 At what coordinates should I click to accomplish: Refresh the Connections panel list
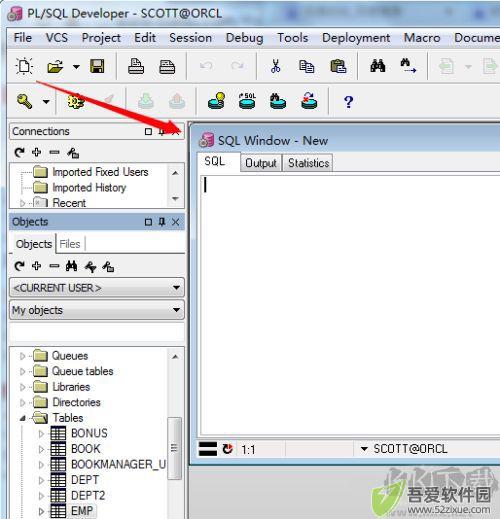(x=19, y=152)
